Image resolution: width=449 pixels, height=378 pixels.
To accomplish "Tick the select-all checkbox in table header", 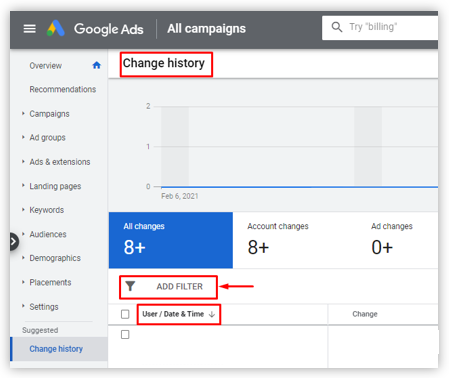I will click(x=125, y=314).
